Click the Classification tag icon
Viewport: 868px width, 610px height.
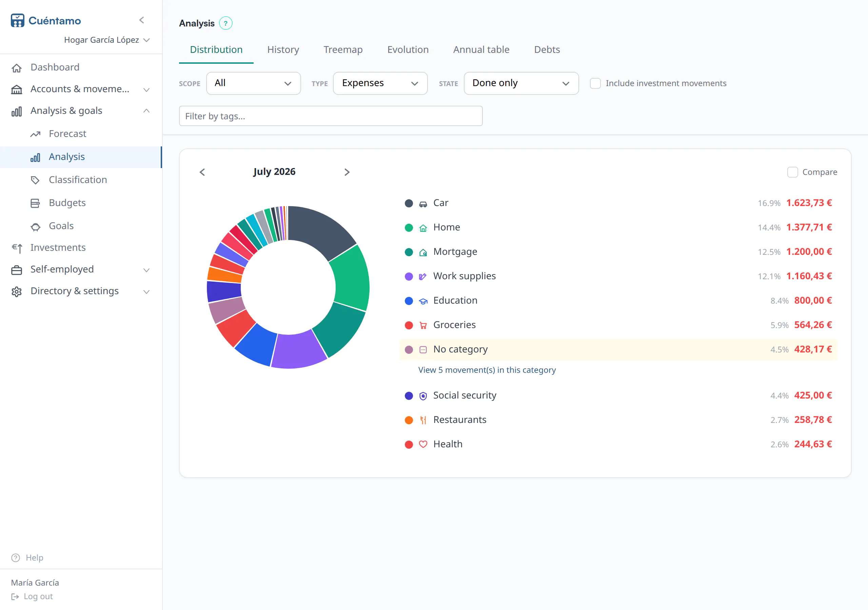click(35, 180)
